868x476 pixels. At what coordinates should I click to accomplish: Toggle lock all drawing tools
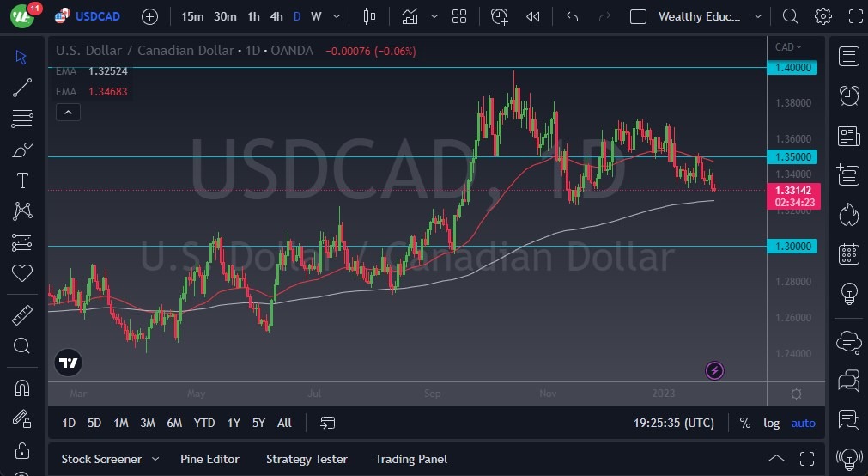pyautogui.click(x=22, y=450)
